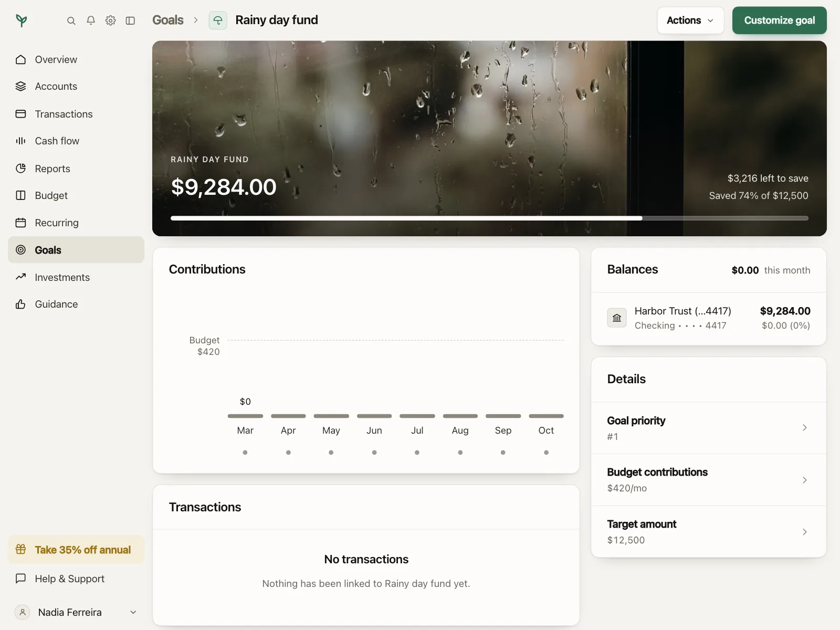Expand the Target amount chevron

click(805, 532)
